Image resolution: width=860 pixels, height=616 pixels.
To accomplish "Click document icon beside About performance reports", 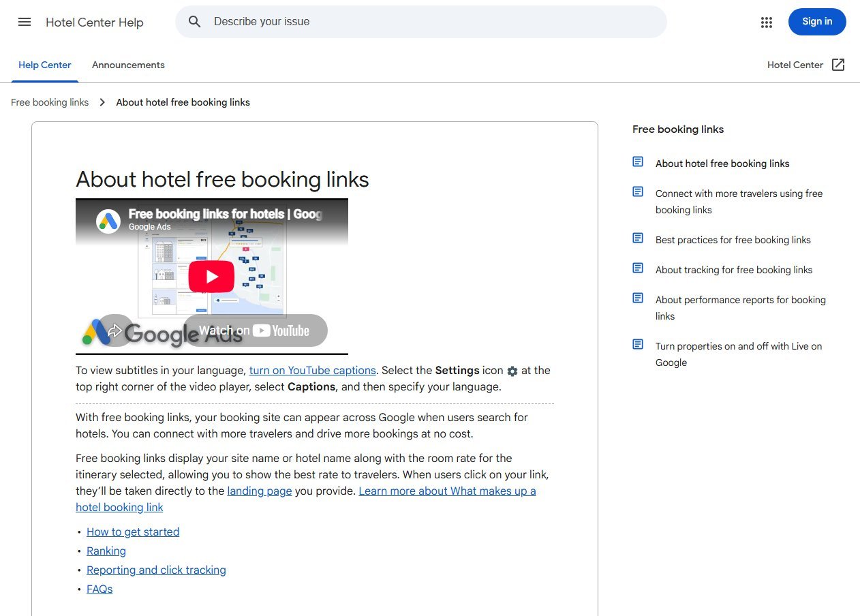I will [638, 298].
